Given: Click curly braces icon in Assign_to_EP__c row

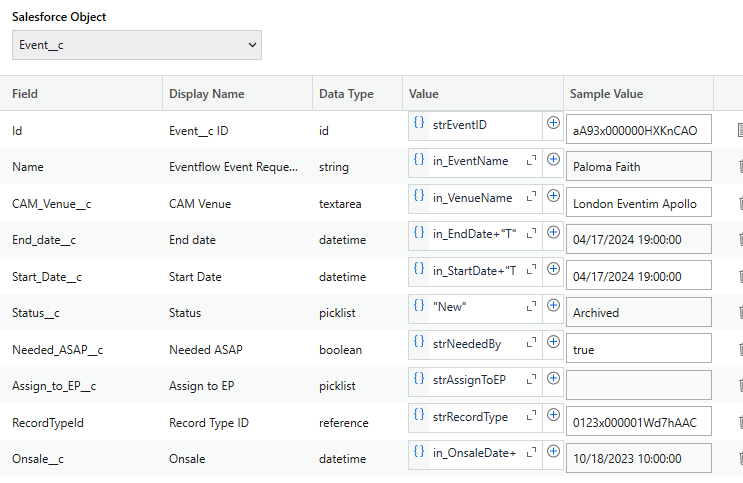Looking at the screenshot, I should 419,378.
